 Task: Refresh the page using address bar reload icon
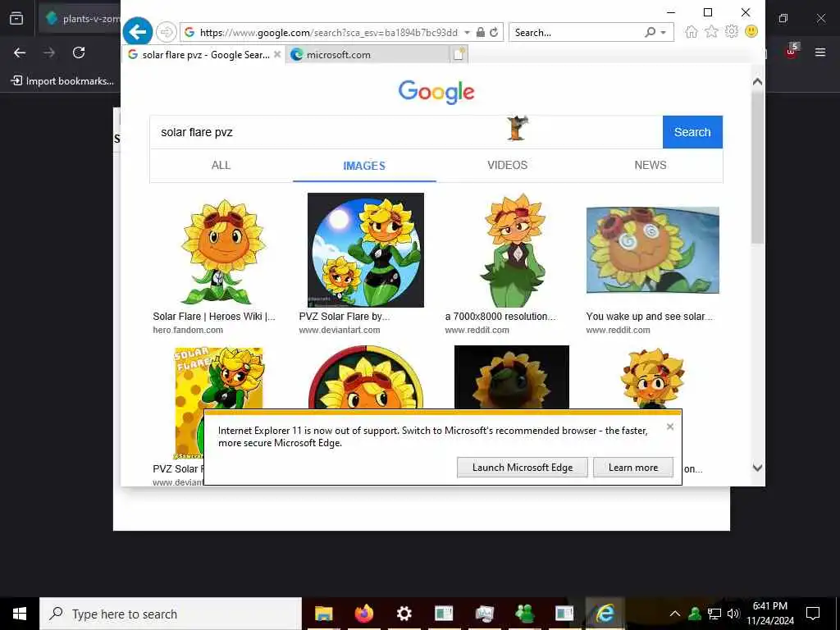pyautogui.click(x=494, y=32)
